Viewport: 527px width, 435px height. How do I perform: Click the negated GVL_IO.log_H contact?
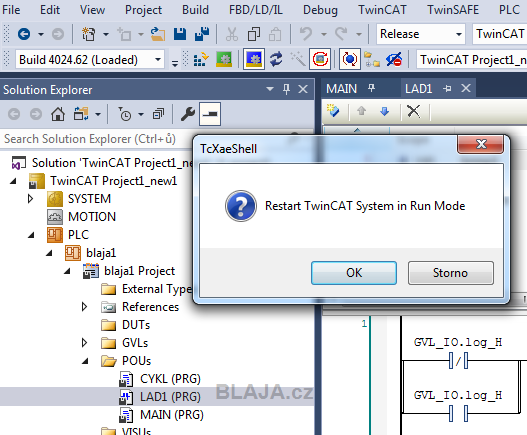(x=458, y=361)
